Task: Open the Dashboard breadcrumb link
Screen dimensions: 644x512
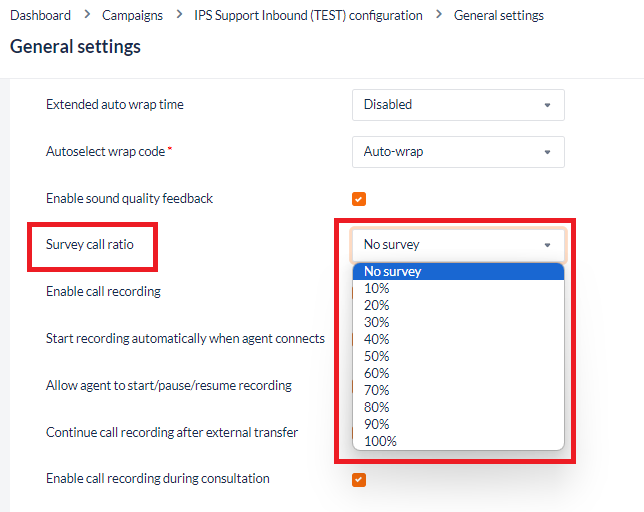Action: click(40, 15)
